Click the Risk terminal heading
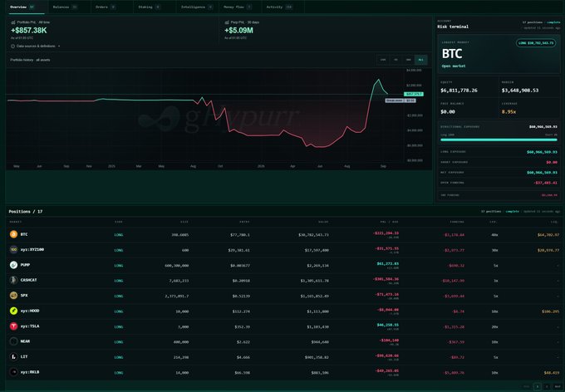 453,27
